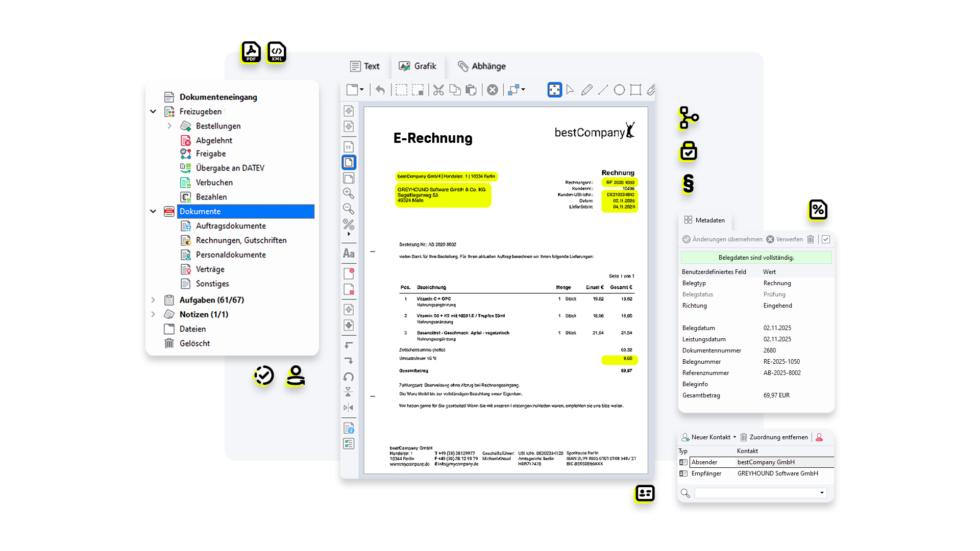Toggle the checkbox in Metadaten toolbar
Image resolution: width=980 pixels, height=551 pixels.
[x=826, y=239]
